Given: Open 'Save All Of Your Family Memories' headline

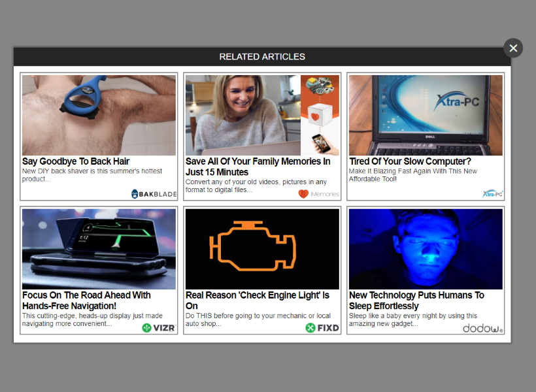Looking at the screenshot, I should point(258,167).
